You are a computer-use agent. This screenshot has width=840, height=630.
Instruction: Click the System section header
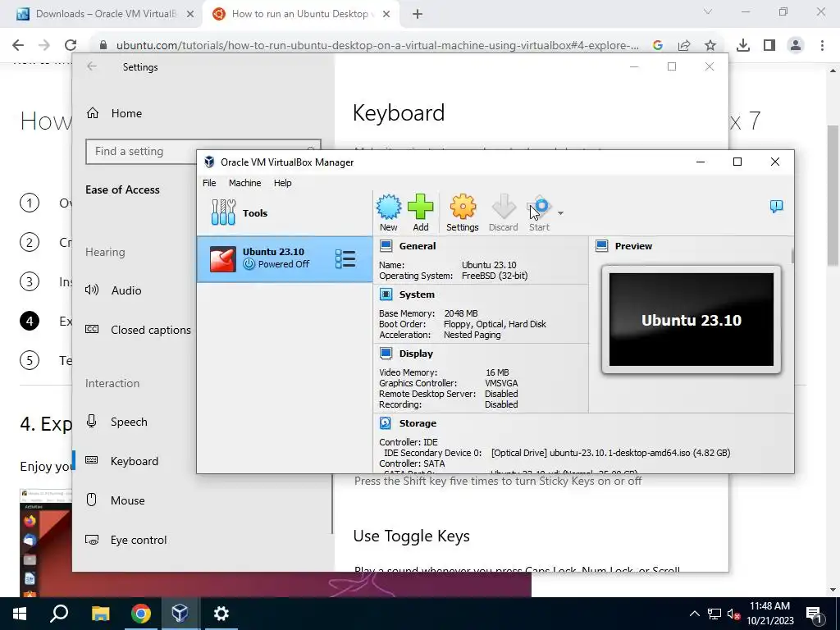(x=417, y=294)
